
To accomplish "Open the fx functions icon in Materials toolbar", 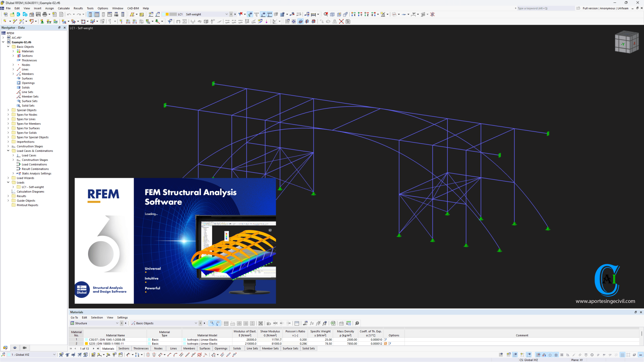I will tap(312, 323).
